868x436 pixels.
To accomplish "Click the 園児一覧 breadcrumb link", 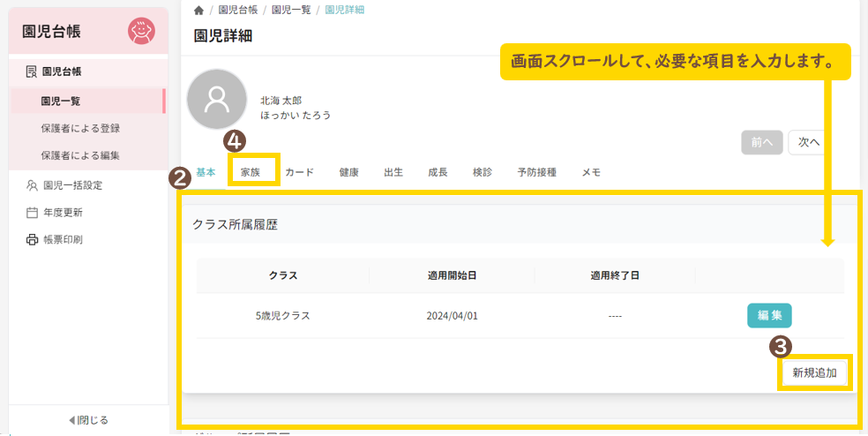I will pos(291,10).
